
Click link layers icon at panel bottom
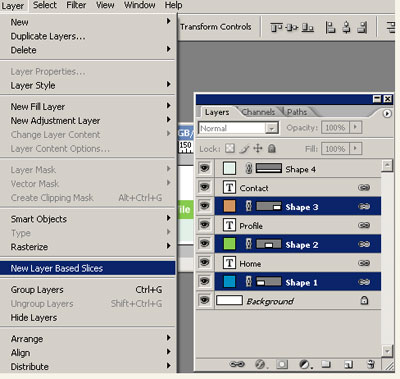(x=237, y=364)
